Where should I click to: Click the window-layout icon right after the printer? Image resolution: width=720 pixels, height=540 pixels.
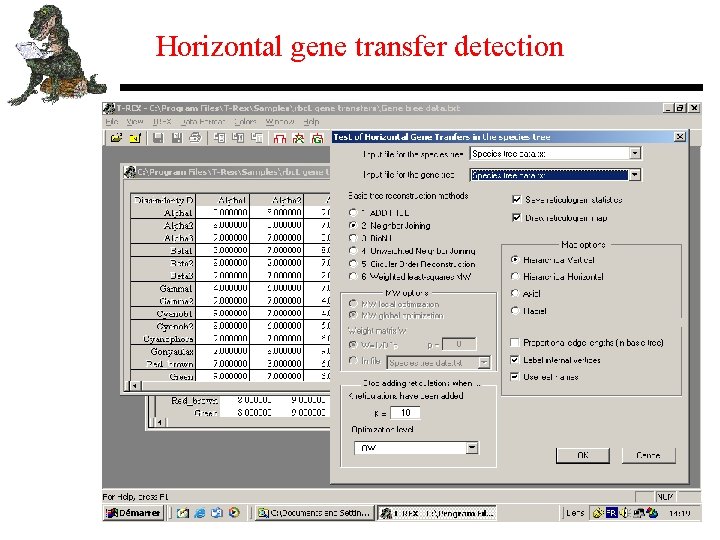(219, 137)
